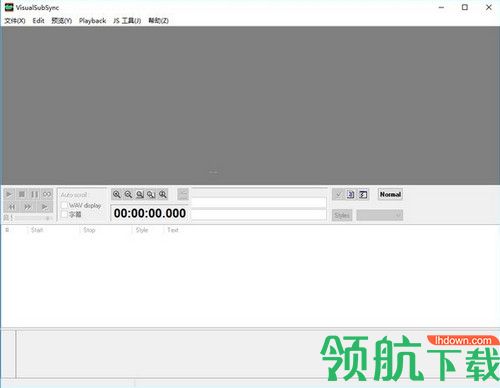Click the zoom out magnifier icon
Viewport: 500px width, 388px height.
[x=128, y=194]
